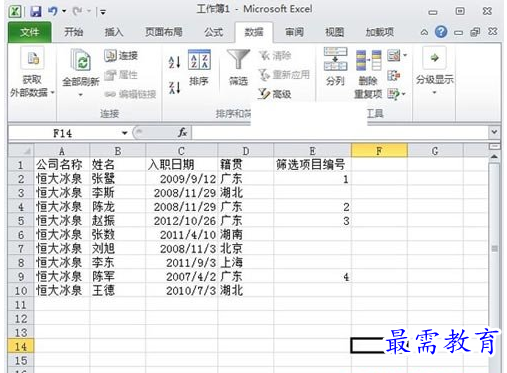
Task: Select column A header
Action: (x=62, y=151)
